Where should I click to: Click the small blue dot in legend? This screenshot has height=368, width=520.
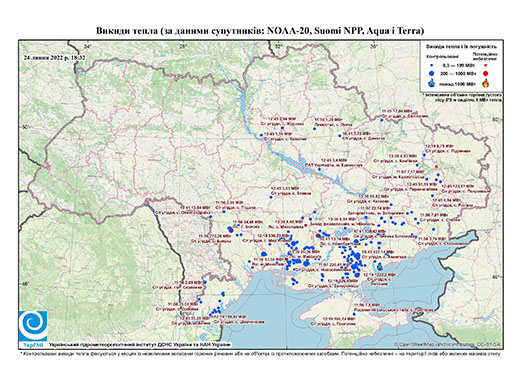point(432,65)
